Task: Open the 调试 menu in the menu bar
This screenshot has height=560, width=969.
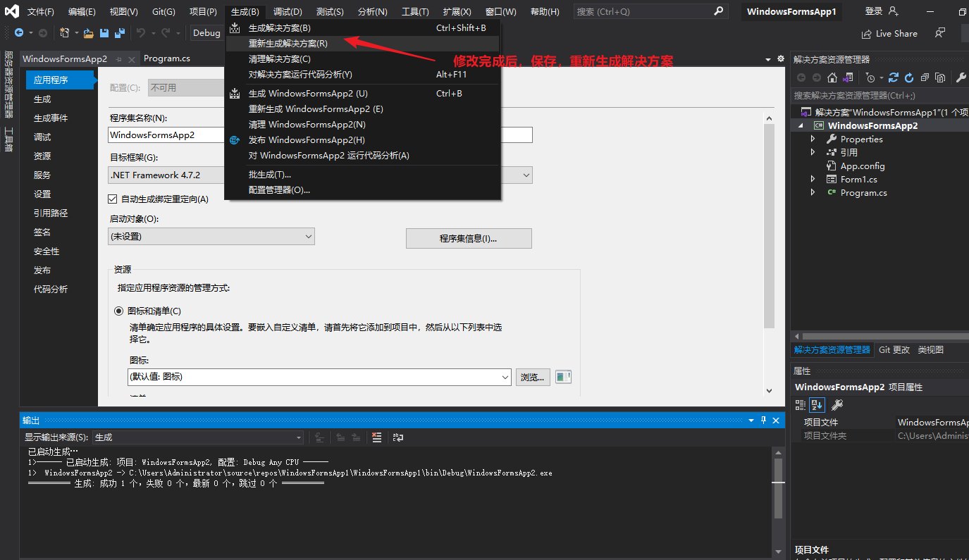Action: pos(288,11)
